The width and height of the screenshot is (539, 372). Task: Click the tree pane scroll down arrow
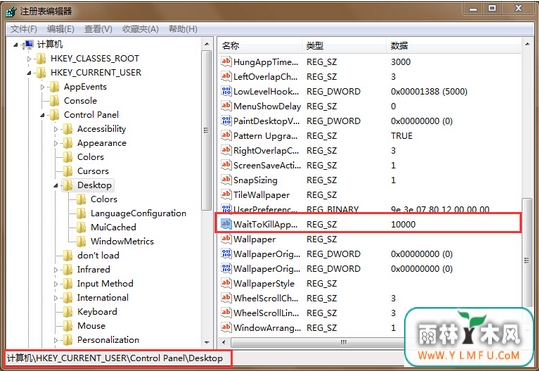pyautogui.click(x=207, y=342)
